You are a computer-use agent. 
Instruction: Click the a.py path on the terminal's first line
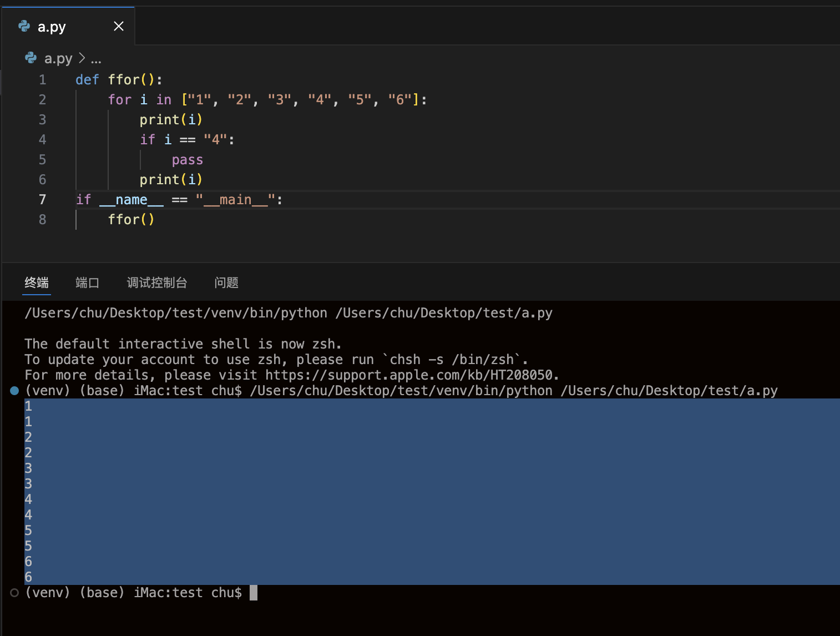(443, 313)
